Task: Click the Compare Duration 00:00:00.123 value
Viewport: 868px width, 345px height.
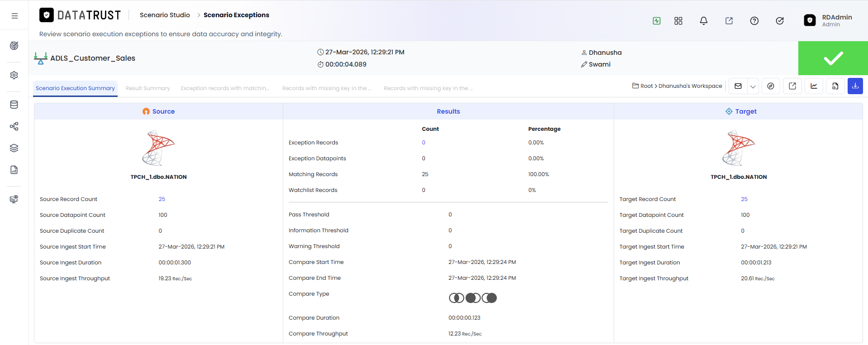Action: coord(465,318)
